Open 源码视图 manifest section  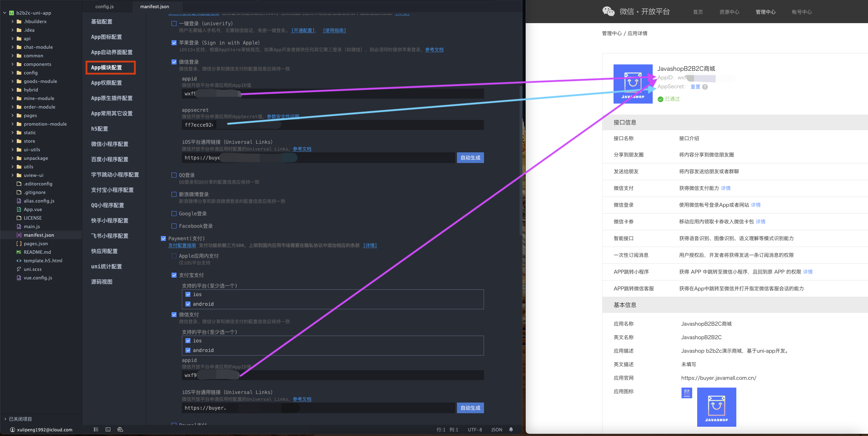pyautogui.click(x=102, y=282)
